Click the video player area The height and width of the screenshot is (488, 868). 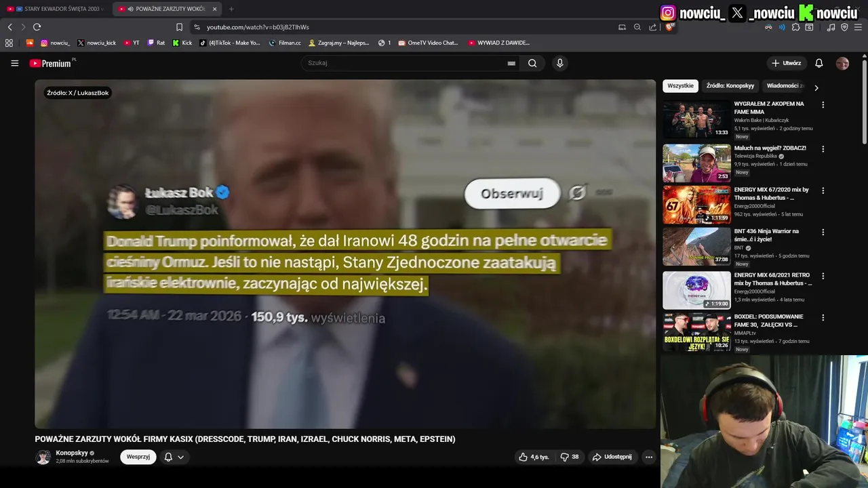[345, 254]
